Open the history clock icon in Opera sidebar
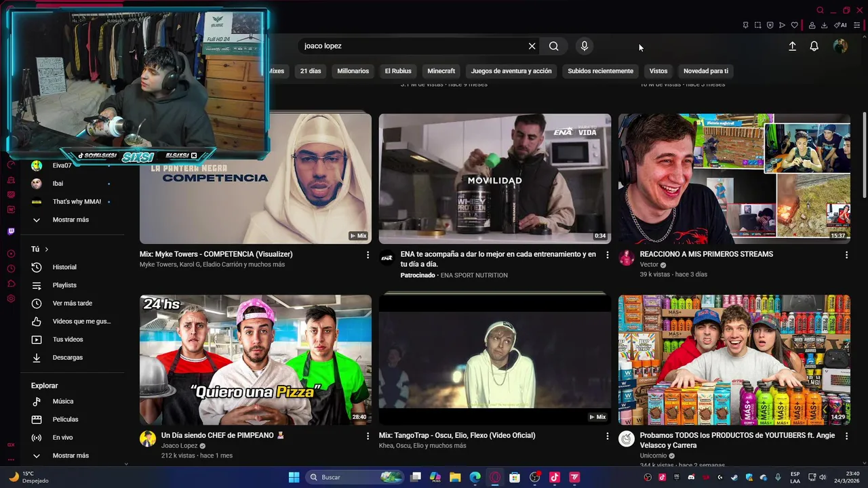Screen dimensions: 868x488 [x=11, y=268]
